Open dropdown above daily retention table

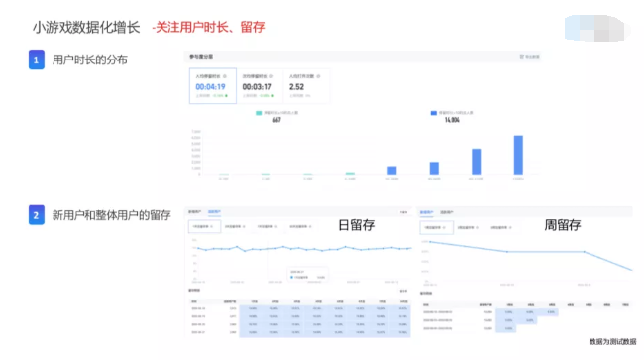[403, 291]
